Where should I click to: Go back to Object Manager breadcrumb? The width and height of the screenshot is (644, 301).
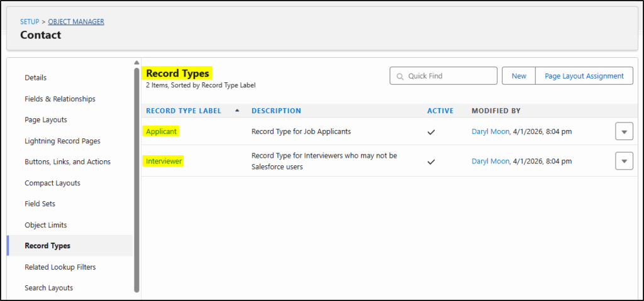coord(76,22)
